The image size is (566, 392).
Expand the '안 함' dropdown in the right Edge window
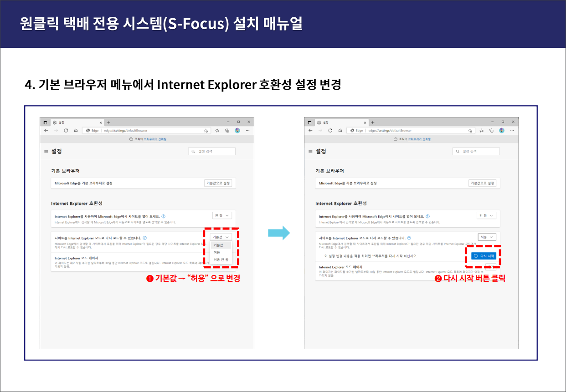(x=487, y=215)
